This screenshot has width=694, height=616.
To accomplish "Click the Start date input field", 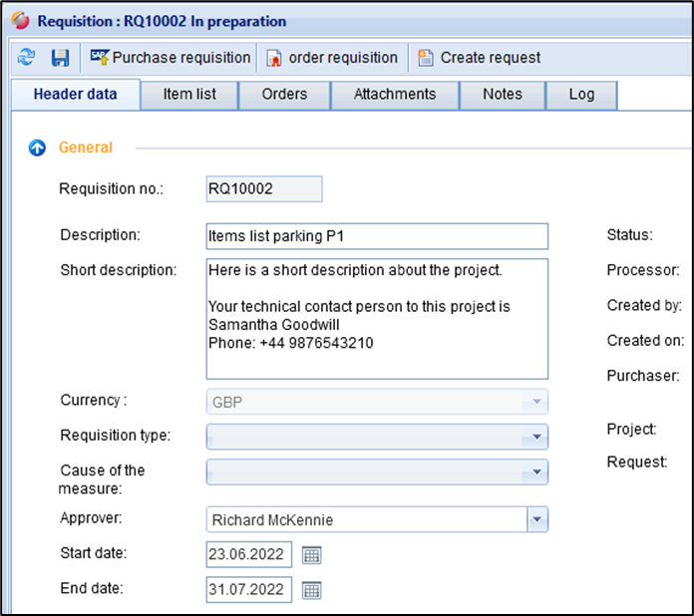I will coord(248,555).
